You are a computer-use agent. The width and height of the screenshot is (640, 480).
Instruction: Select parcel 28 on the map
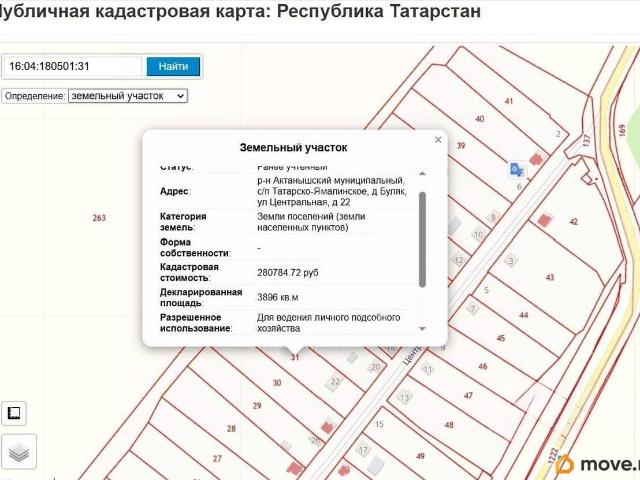(x=231, y=429)
